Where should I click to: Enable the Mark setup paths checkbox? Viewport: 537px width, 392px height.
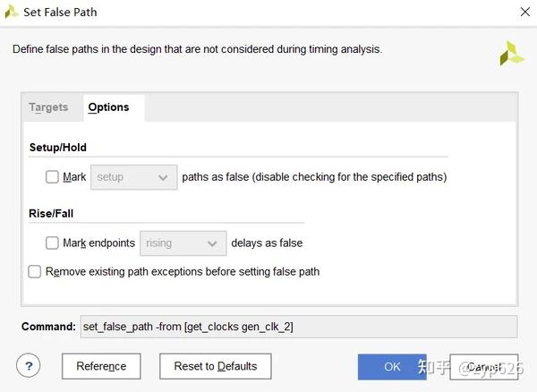53,177
